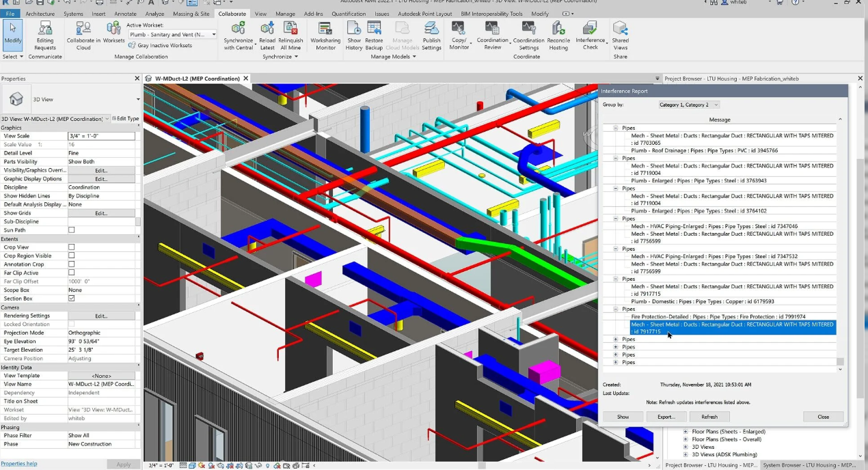
Task: Click the Relinquish All Mine icon
Action: click(x=290, y=29)
